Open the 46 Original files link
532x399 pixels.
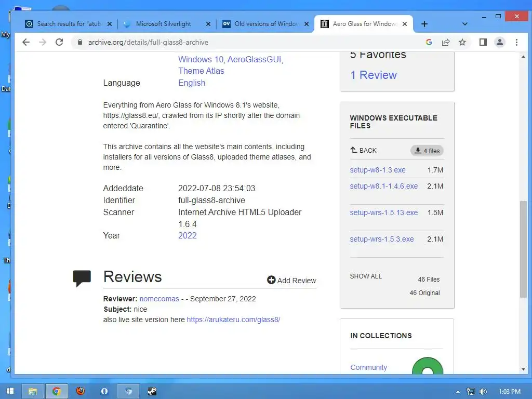[x=424, y=293]
